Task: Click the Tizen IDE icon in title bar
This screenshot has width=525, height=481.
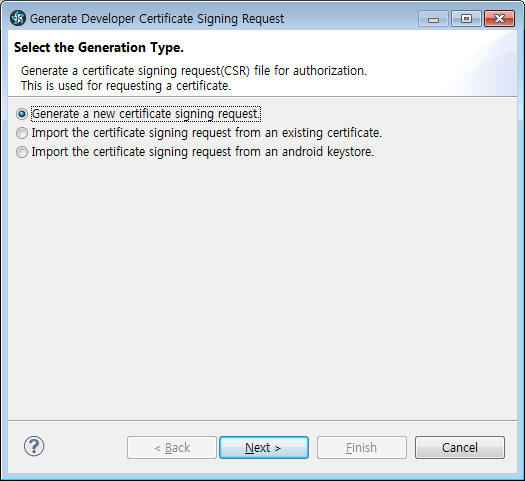Action: pos(18,18)
